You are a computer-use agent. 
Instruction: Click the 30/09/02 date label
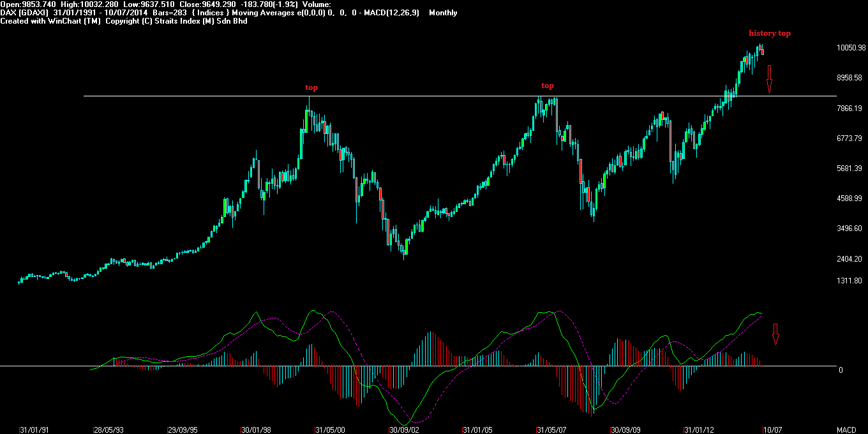coord(405,430)
